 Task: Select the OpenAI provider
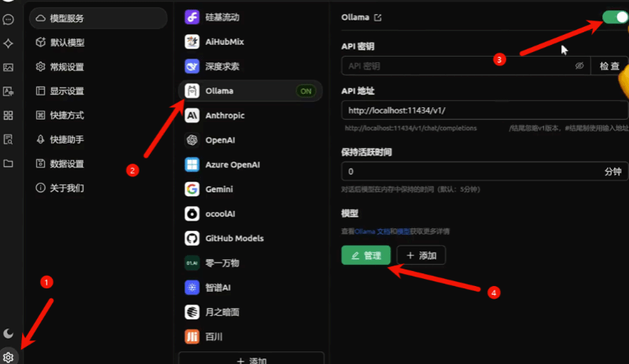coord(251,140)
